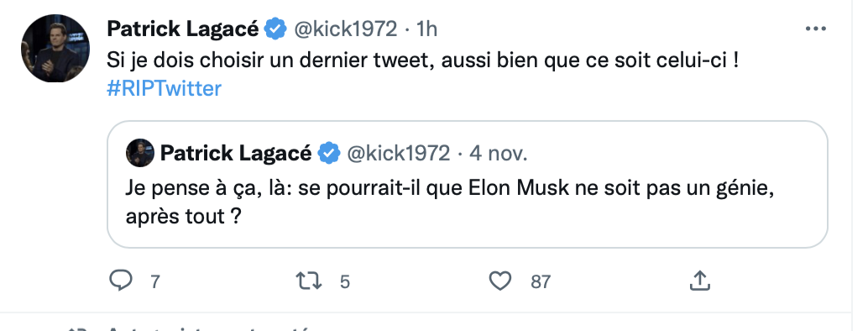The width and height of the screenshot is (868, 331).
Task: Visit the Patrick Lagacé name link on the main tweet
Action: [183, 29]
